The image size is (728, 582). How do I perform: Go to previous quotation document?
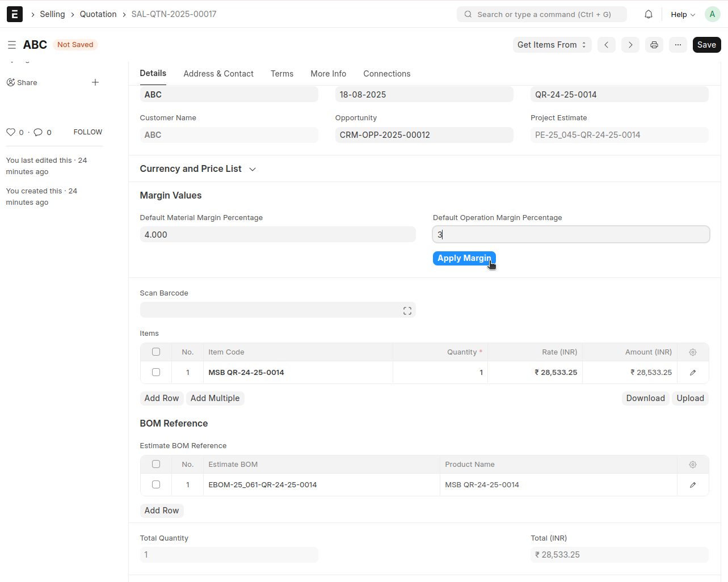606,45
